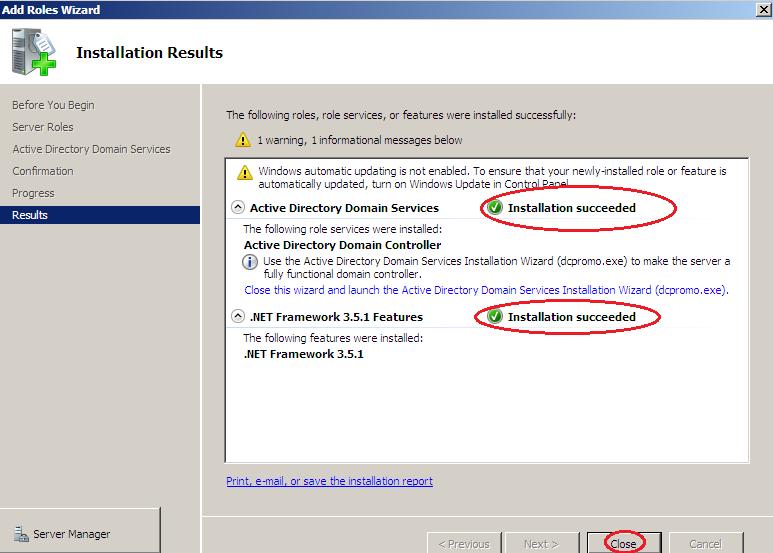This screenshot has width=773, height=553.
Task: Click 'The following role services were installed:' text
Action: point(343,229)
